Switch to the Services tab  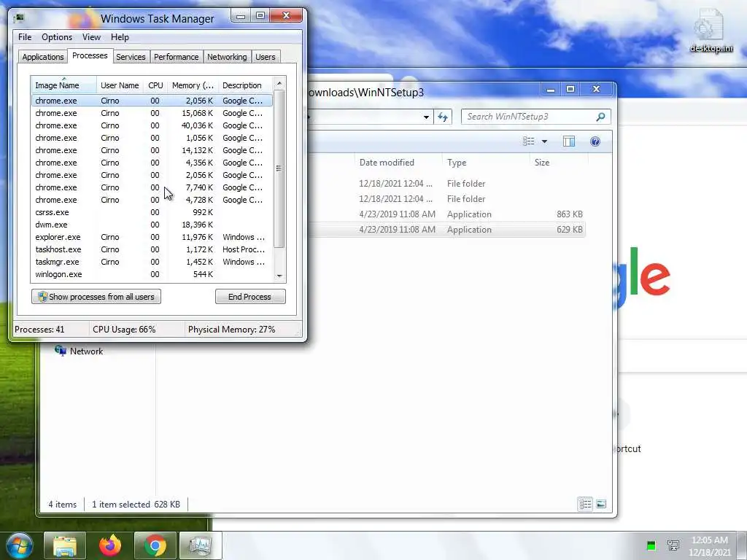(131, 57)
